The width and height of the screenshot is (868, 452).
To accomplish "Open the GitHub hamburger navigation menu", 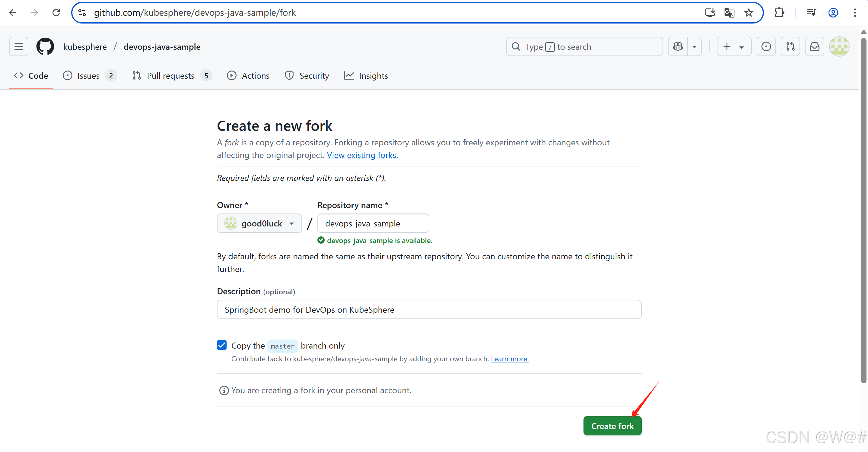I will pyautogui.click(x=19, y=46).
